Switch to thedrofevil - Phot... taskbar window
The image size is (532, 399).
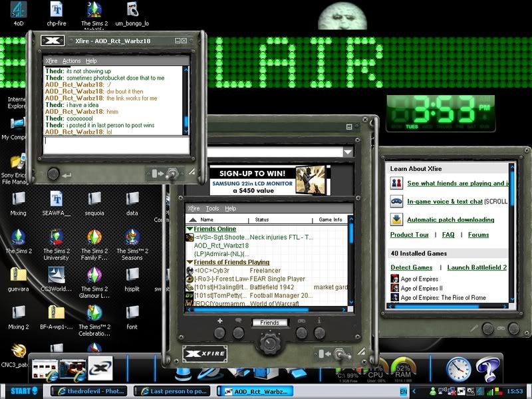point(88,391)
